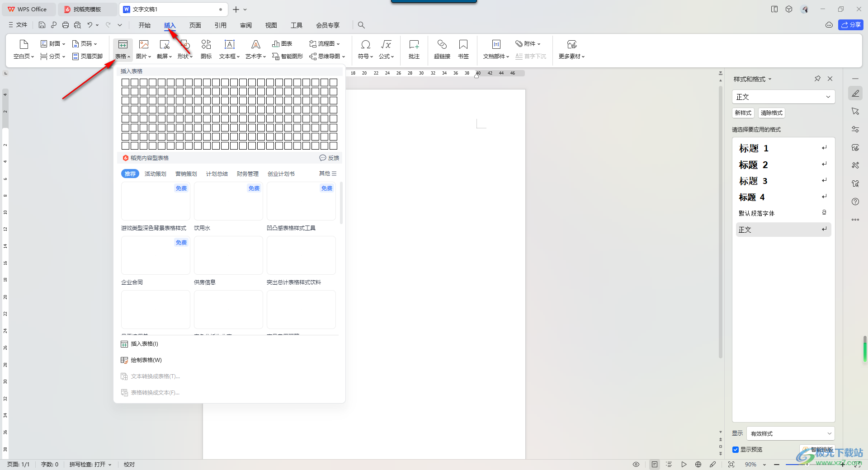
Task: Click the pencil icon in the right sidebar
Action: (x=855, y=93)
